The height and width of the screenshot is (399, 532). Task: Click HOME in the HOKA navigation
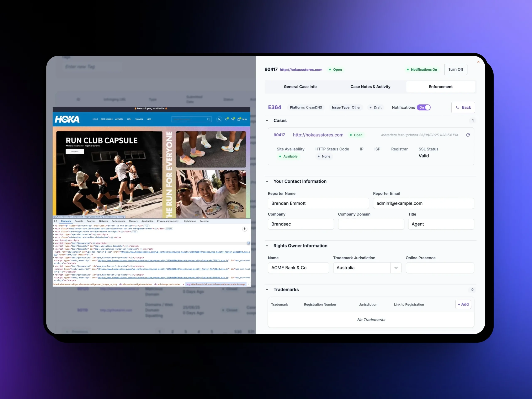click(95, 119)
